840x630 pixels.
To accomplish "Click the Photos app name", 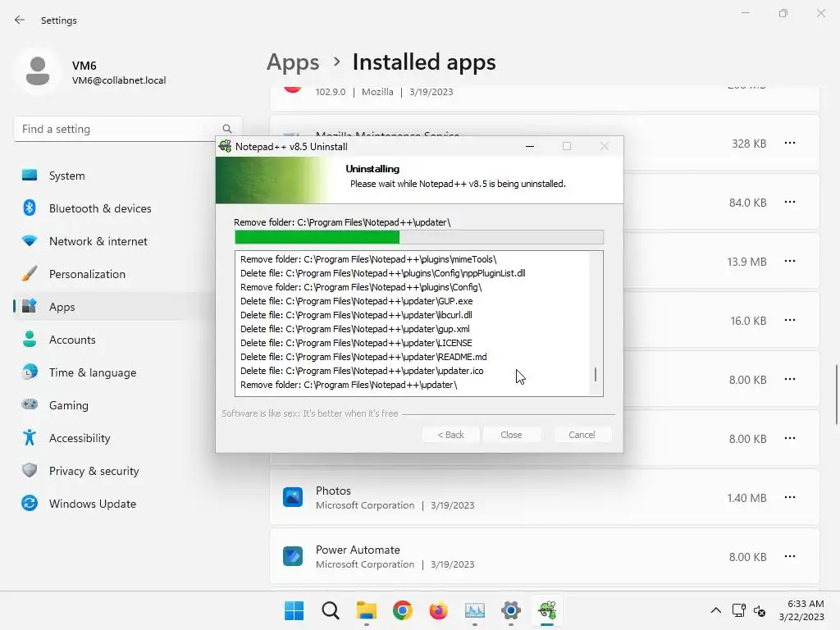I will point(333,491).
